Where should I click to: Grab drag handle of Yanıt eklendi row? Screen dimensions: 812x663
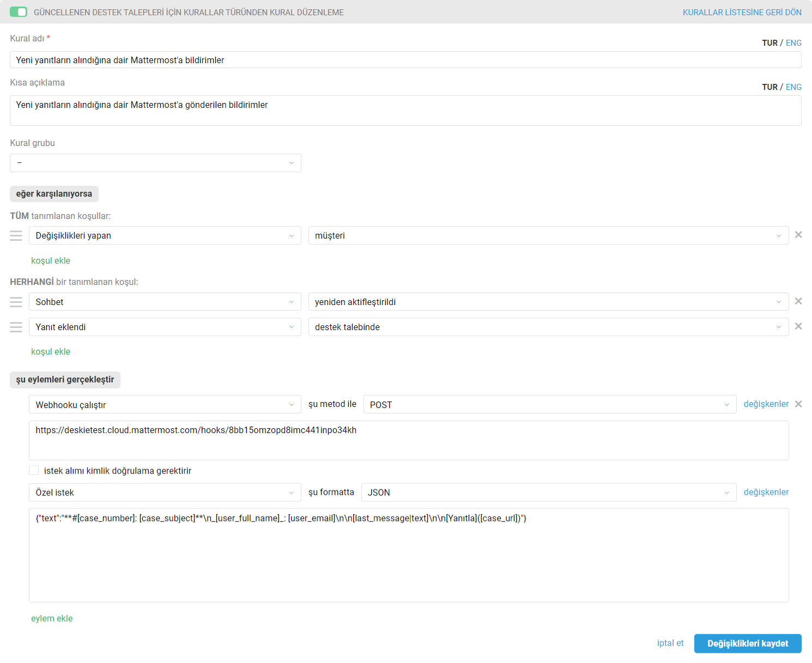pos(16,327)
